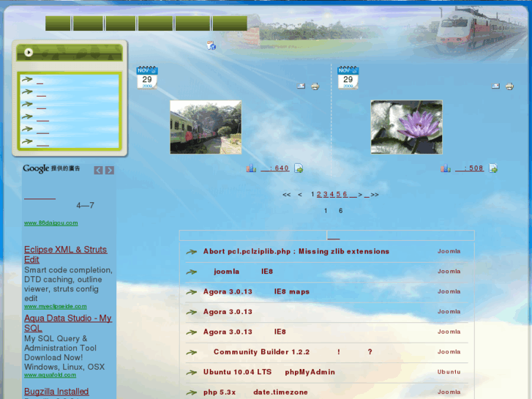Click the bar chart icon next to 640
This screenshot has width=532, height=399.
point(251,168)
